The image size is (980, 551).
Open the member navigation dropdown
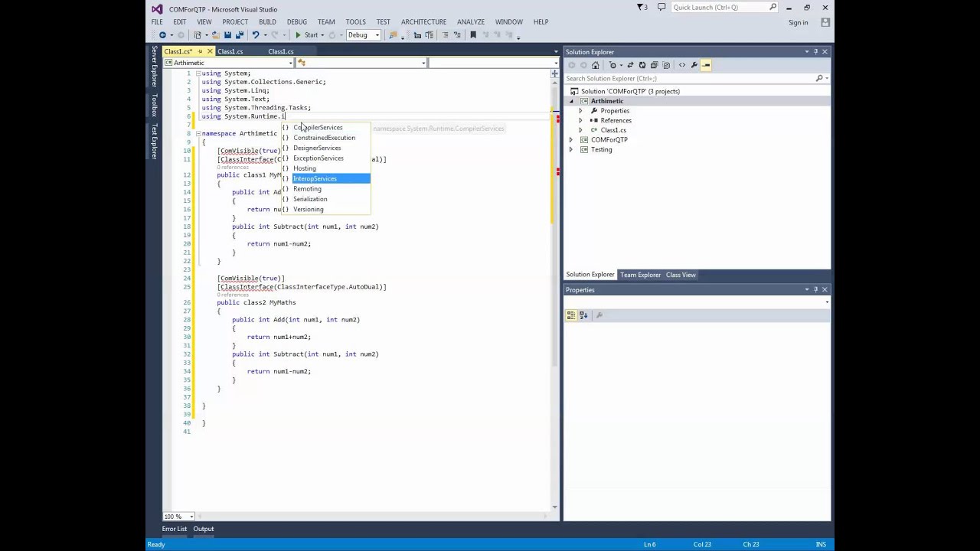pyautogui.click(x=423, y=63)
